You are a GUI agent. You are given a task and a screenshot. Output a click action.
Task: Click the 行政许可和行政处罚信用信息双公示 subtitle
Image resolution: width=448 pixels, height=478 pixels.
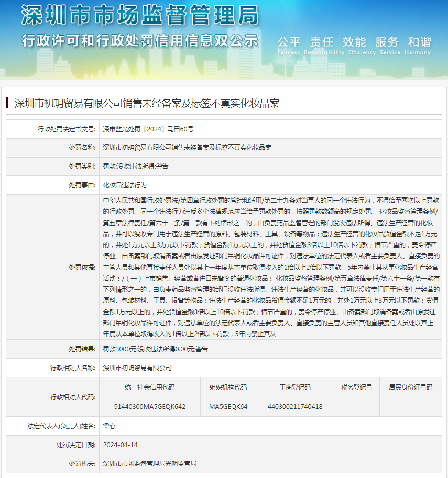pos(140,40)
